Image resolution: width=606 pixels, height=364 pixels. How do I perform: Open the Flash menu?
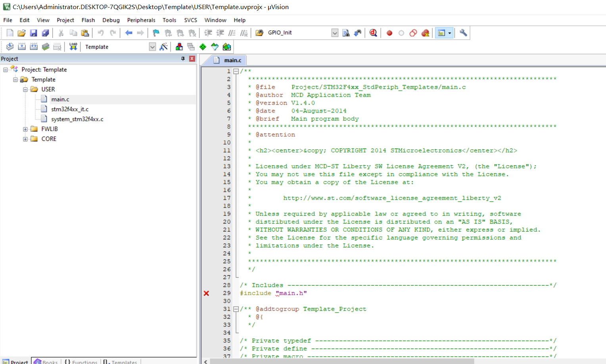pyautogui.click(x=88, y=20)
